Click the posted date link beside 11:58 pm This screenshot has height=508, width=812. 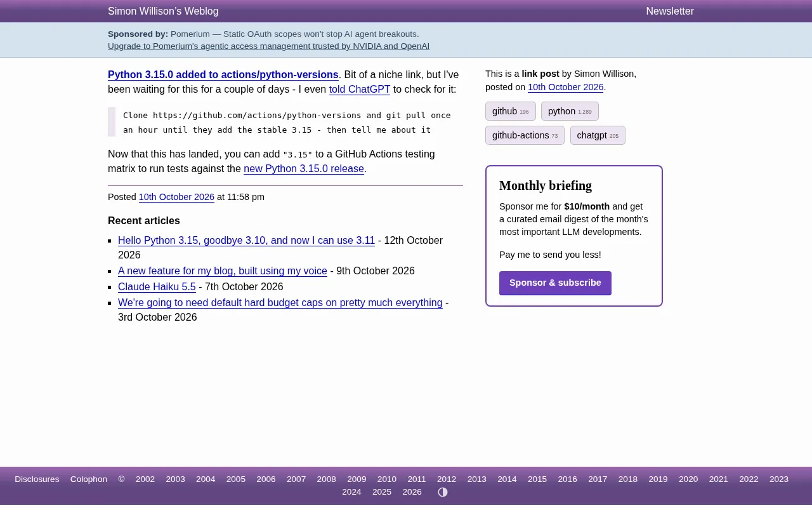point(176,197)
